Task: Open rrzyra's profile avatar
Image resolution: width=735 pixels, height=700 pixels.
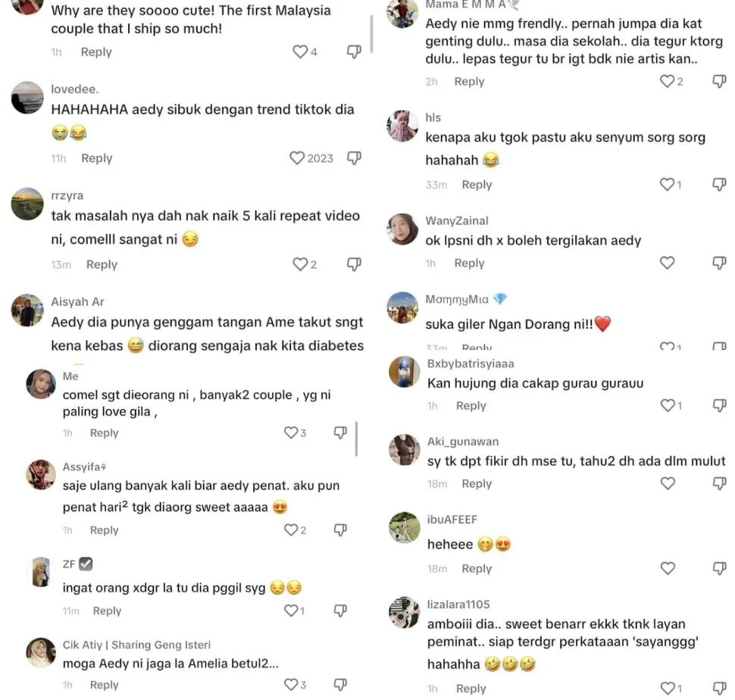Action: (27, 204)
